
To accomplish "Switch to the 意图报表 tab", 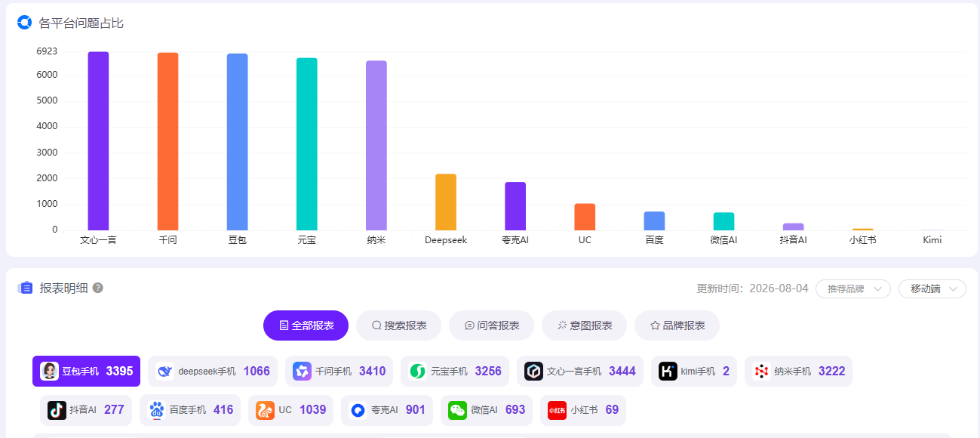I will click(x=584, y=325).
